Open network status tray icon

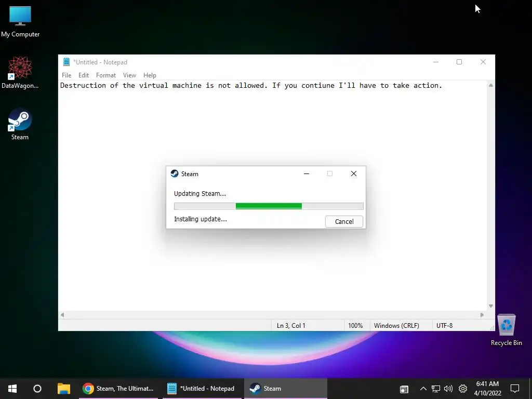[436, 389]
